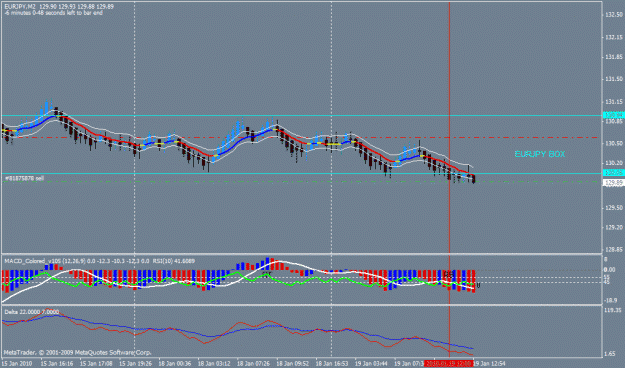The width and height of the screenshot is (625, 368).
Task: Click the 18 Jan 07:26 time label
Action: pyautogui.click(x=254, y=364)
